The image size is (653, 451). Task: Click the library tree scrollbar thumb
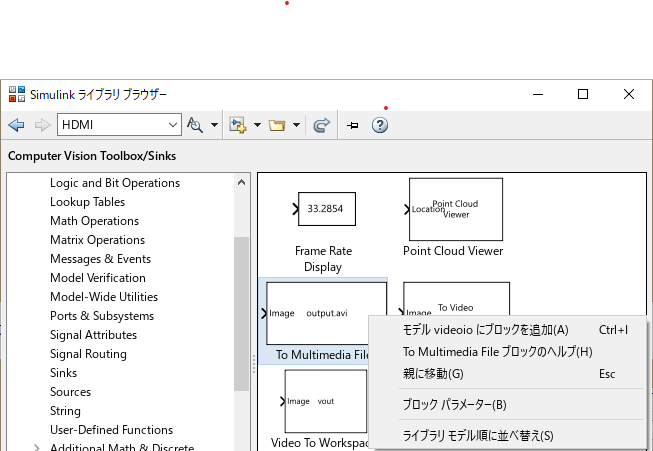pyautogui.click(x=242, y=314)
